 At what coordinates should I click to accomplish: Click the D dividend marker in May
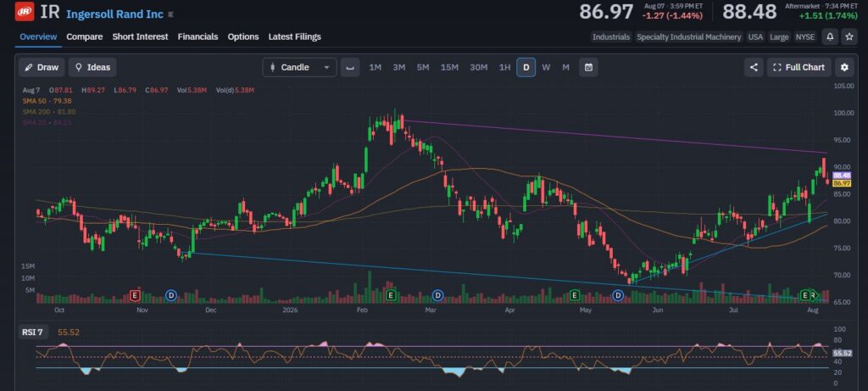[x=618, y=296]
